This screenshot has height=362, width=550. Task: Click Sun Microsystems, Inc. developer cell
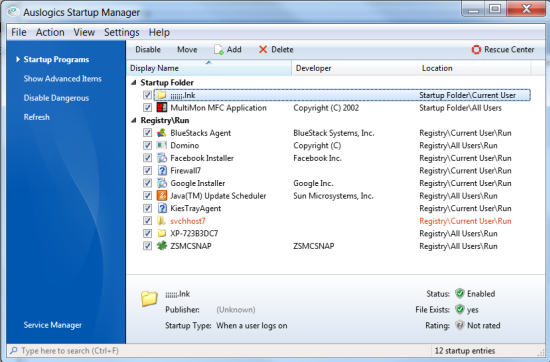click(x=333, y=196)
